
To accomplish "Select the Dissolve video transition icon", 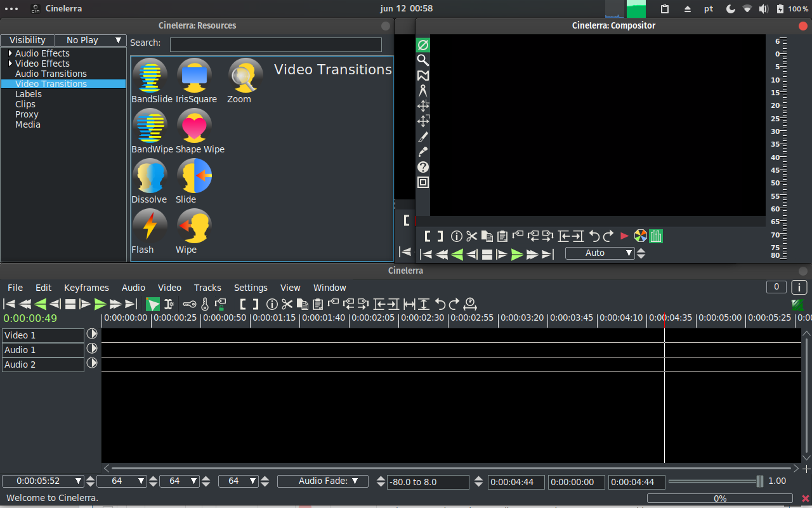I will (150, 177).
